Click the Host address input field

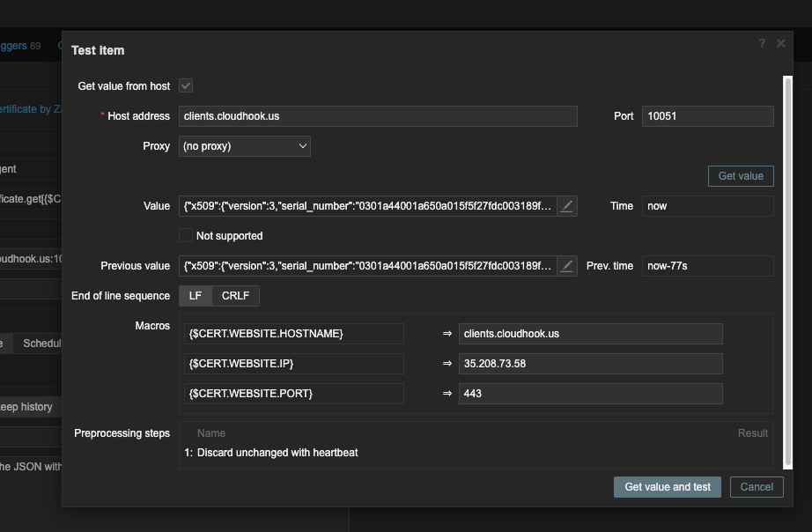pos(378,116)
